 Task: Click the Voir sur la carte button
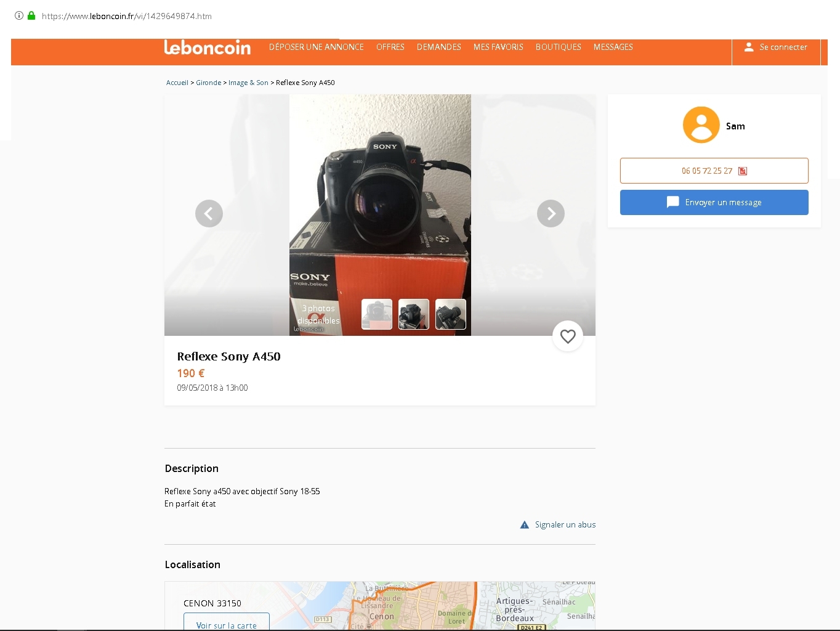point(227,622)
